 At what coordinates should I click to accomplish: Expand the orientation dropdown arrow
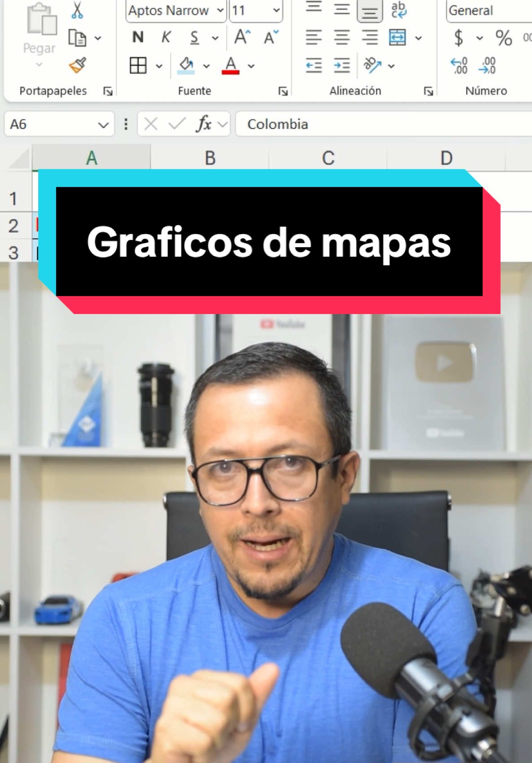coord(391,66)
